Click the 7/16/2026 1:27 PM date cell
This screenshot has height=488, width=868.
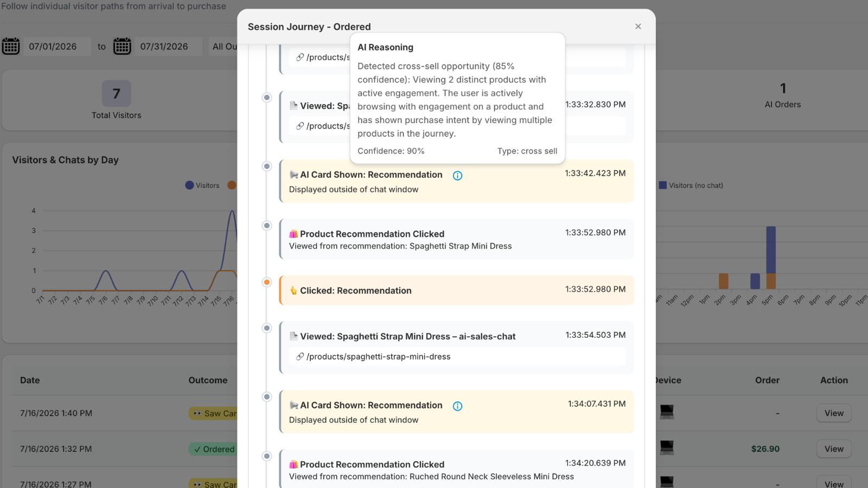click(56, 484)
